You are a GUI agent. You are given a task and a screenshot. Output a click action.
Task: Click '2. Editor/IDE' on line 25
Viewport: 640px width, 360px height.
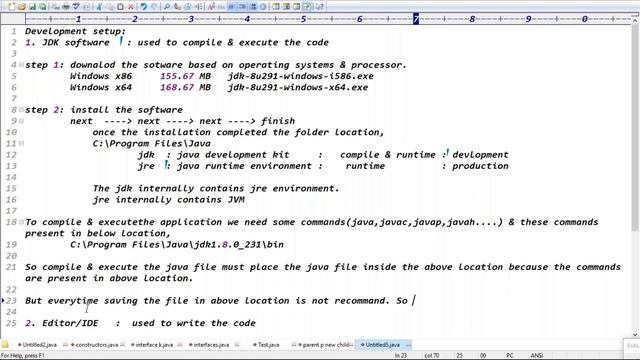click(62, 323)
